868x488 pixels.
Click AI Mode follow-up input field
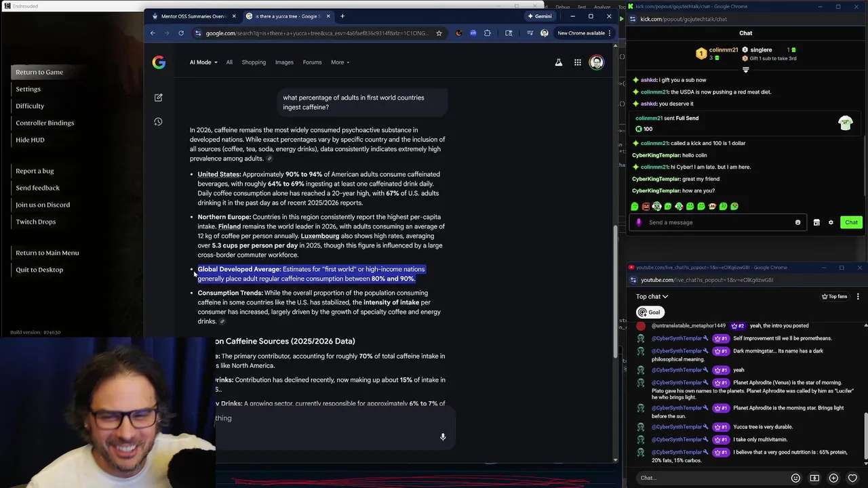[x=325, y=418]
